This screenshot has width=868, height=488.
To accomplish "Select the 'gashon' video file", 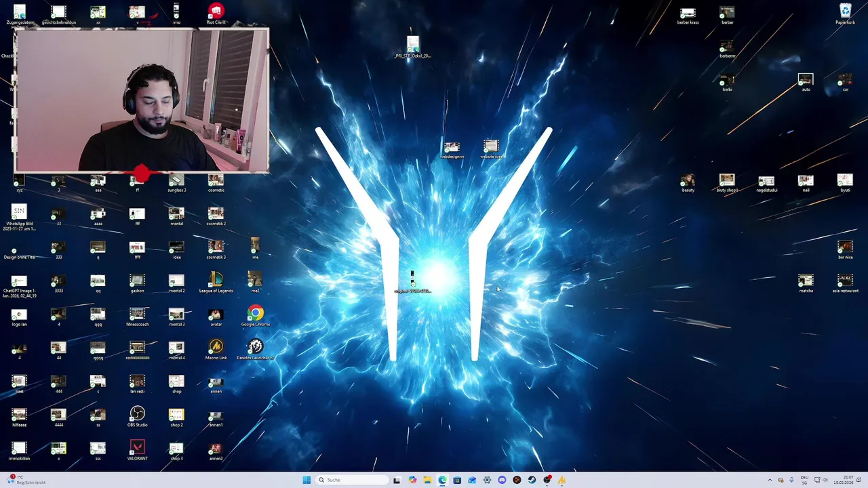I will (x=137, y=283).
